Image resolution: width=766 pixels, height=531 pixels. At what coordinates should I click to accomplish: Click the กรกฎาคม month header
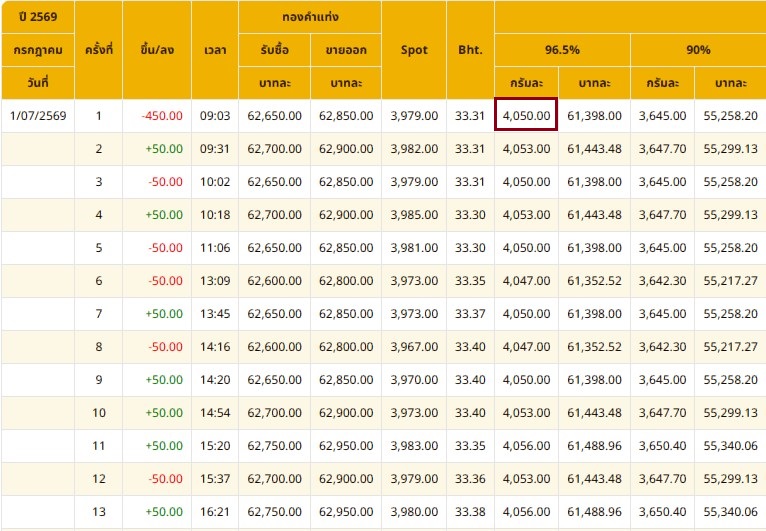click(38, 50)
